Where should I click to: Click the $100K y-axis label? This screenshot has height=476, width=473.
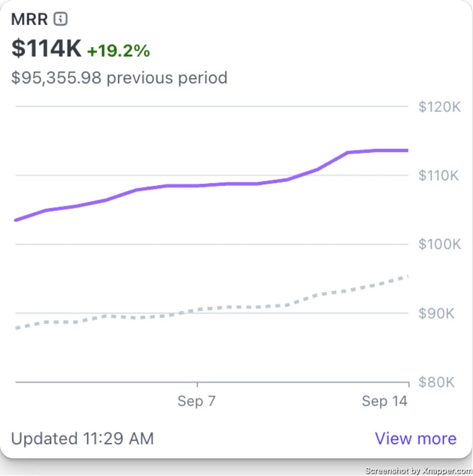tap(439, 244)
